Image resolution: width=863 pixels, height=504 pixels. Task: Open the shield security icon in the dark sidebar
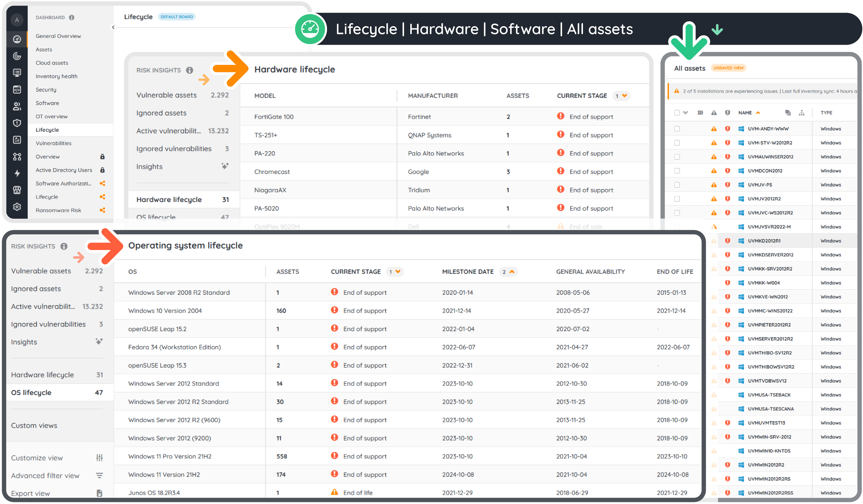click(17, 123)
